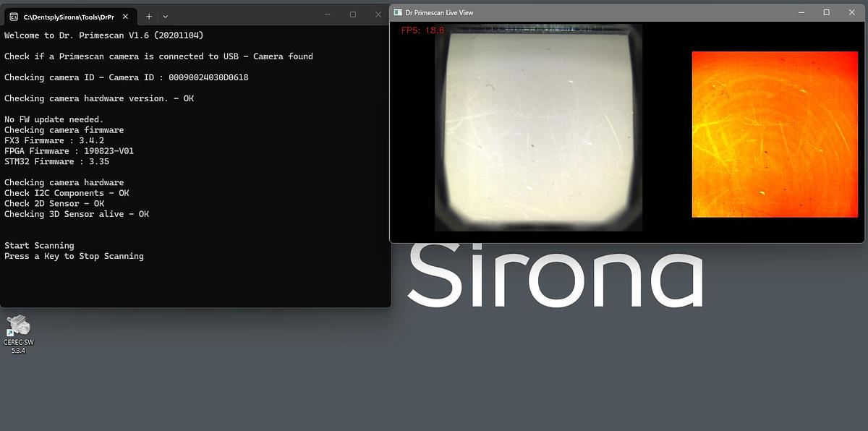The width and height of the screenshot is (868, 431).
Task: Click the Dr Primescan Live View window icon
Action: tap(398, 12)
